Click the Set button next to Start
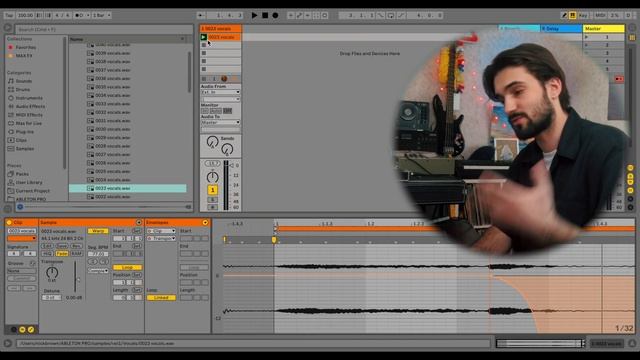 point(137,231)
